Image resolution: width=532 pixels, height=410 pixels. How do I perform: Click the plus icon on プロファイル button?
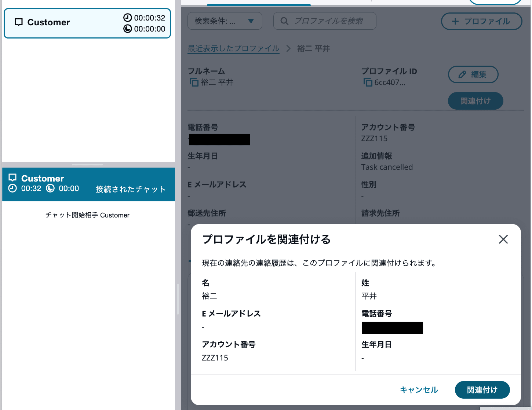pyautogui.click(x=455, y=21)
